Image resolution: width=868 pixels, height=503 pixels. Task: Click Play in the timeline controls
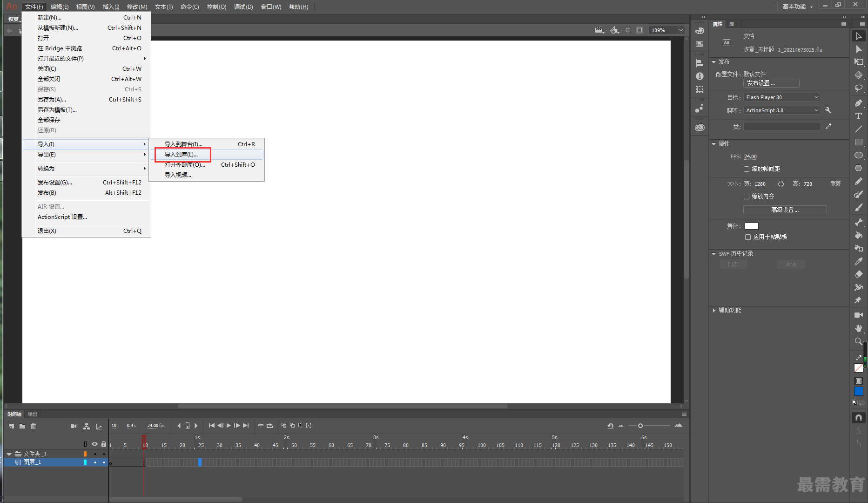[229, 426]
